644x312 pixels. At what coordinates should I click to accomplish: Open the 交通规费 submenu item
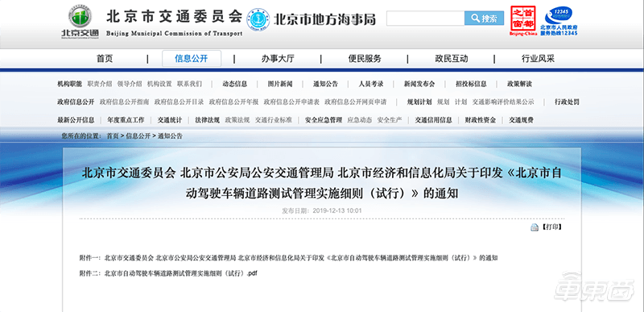pos(521,120)
